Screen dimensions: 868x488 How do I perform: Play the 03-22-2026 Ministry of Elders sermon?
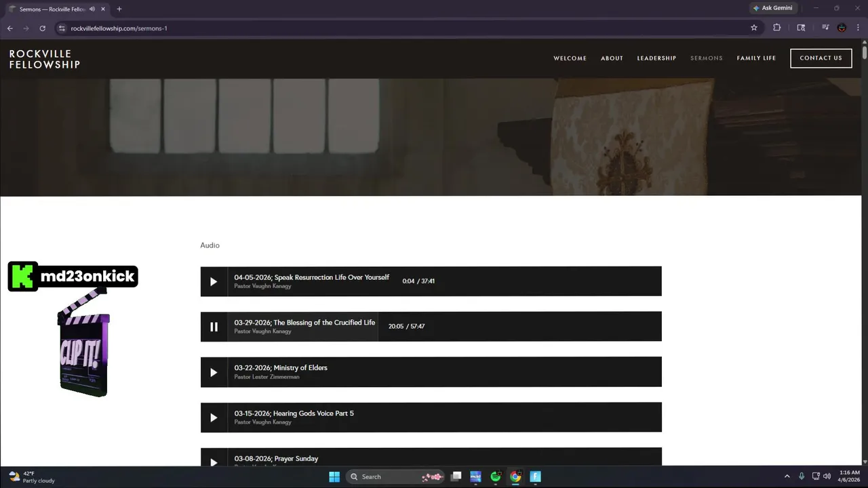[x=214, y=372]
